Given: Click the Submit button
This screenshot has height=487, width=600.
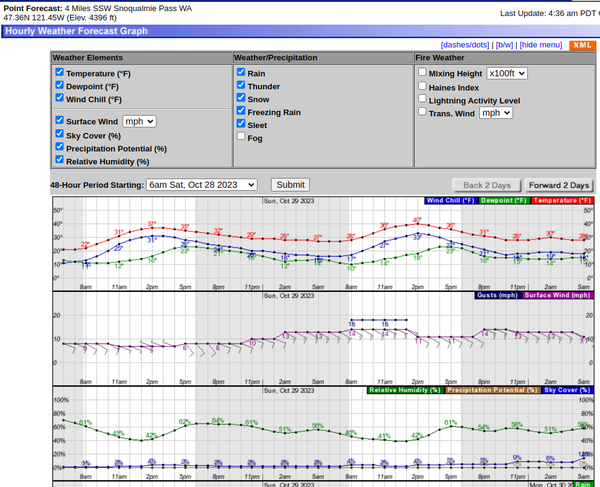Looking at the screenshot, I should click(289, 185).
